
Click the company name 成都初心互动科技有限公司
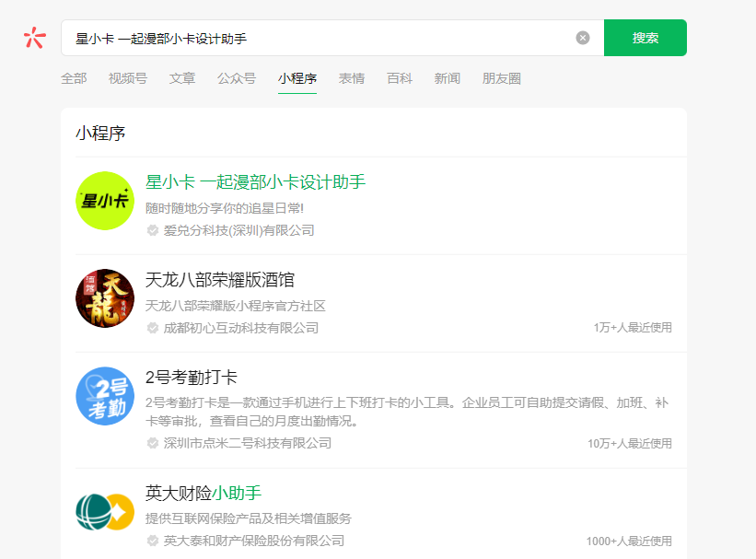(x=241, y=328)
